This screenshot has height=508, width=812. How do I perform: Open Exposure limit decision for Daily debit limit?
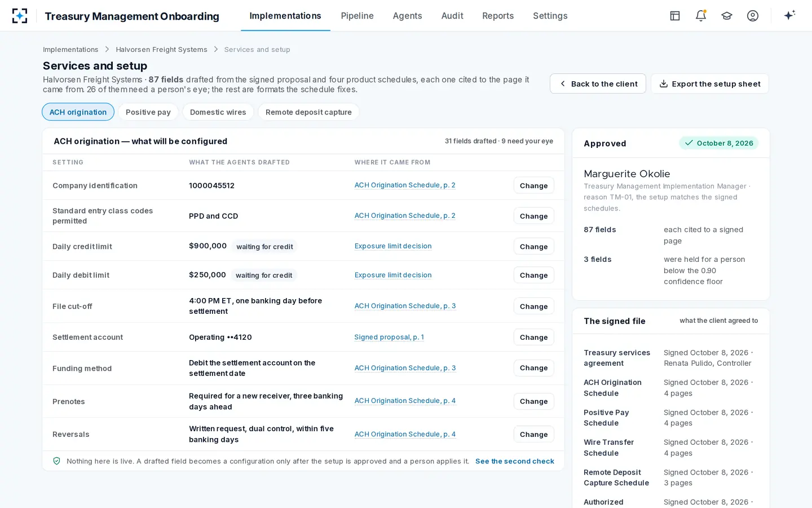point(393,275)
